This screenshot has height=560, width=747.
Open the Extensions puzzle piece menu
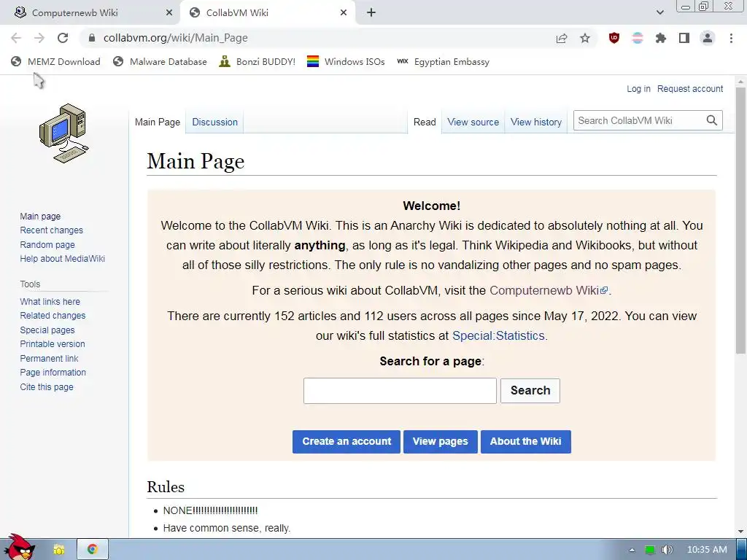pos(661,38)
